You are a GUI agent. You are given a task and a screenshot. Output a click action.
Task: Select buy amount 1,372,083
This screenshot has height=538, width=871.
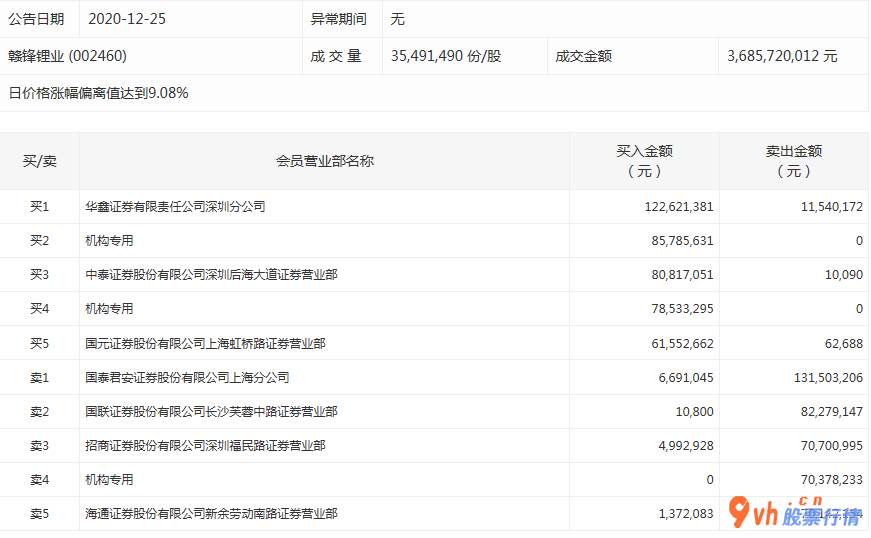[x=685, y=514]
